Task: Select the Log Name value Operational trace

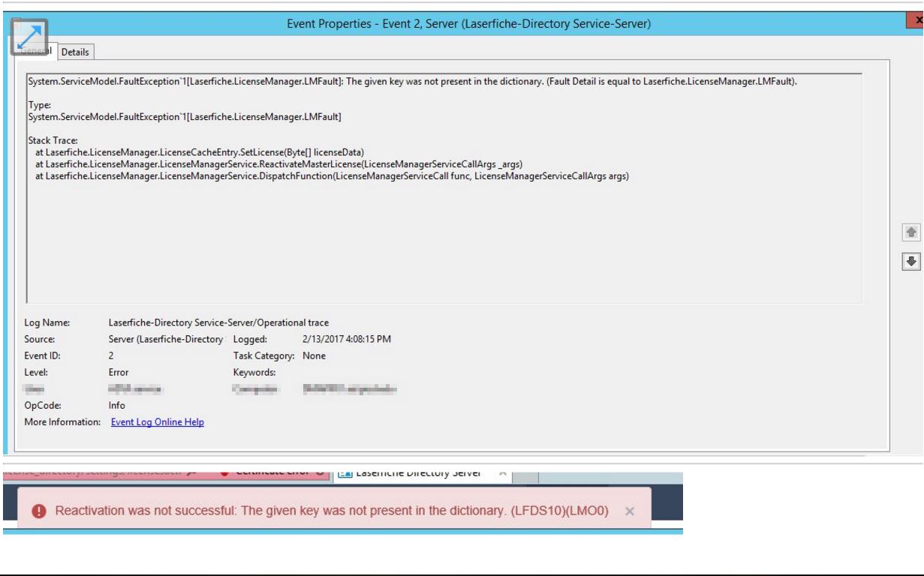Action: click(x=218, y=322)
